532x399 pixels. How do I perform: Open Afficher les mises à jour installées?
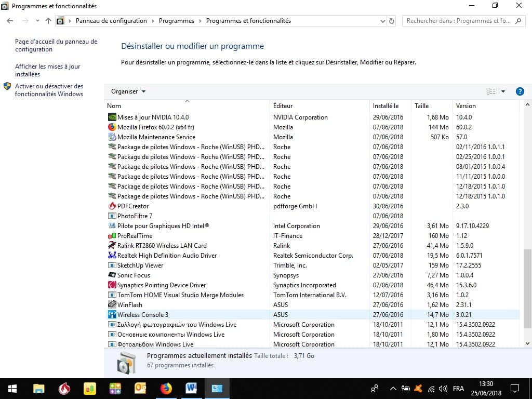pos(47,70)
